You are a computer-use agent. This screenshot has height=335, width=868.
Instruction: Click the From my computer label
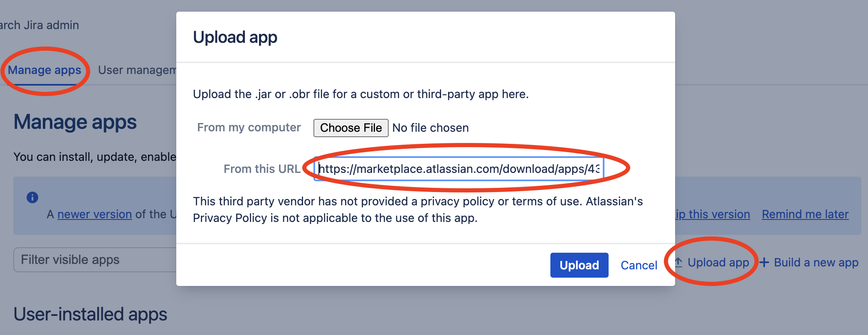coord(249,127)
